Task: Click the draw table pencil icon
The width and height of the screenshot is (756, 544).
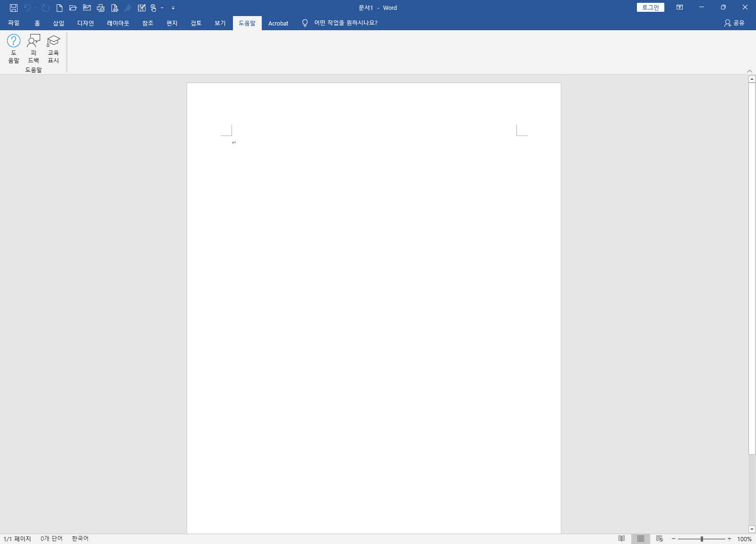Action: [x=141, y=8]
